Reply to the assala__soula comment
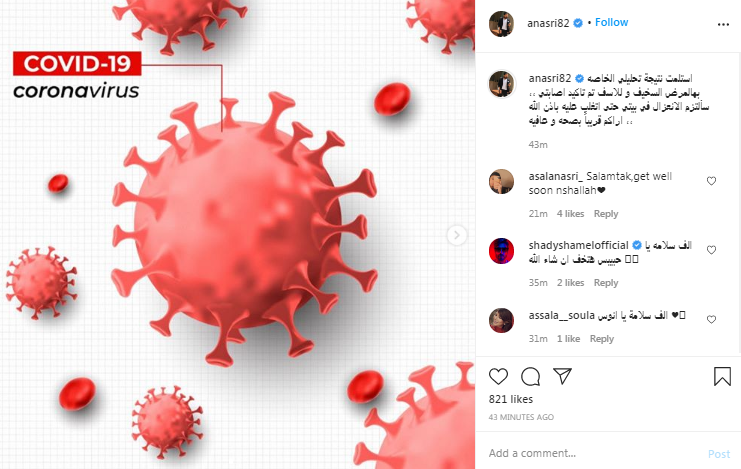741x469 pixels. (602, 339)
